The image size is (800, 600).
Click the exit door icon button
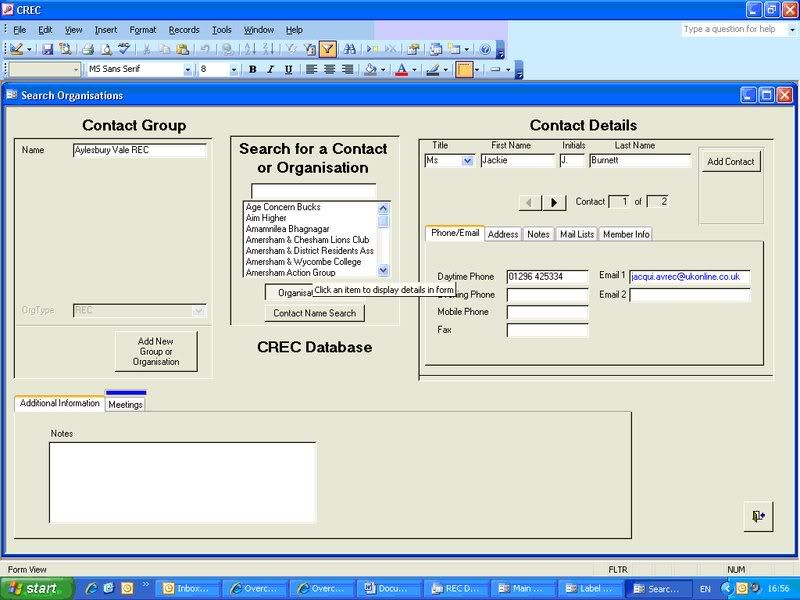pyautogui.click(x=758, y=516)
